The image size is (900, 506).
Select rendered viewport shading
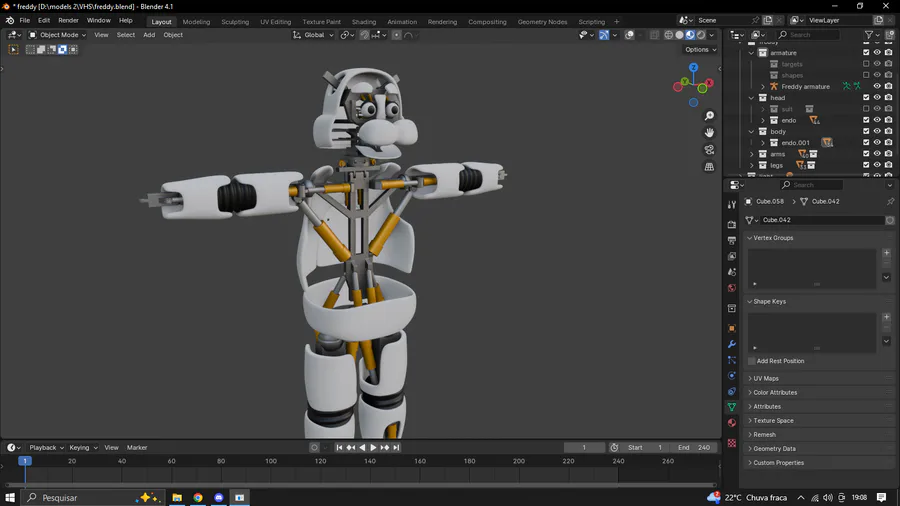pyautogui.click(x=701, y=35)
